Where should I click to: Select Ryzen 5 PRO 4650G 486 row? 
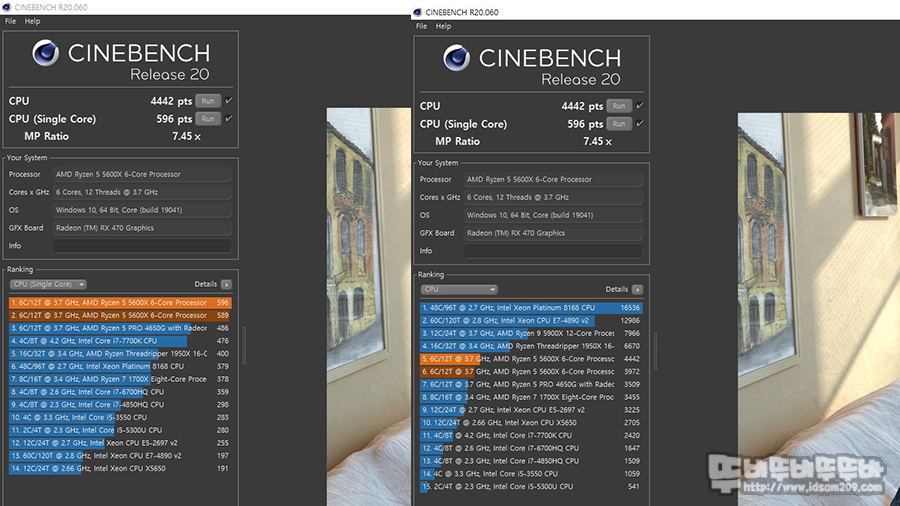120,328
